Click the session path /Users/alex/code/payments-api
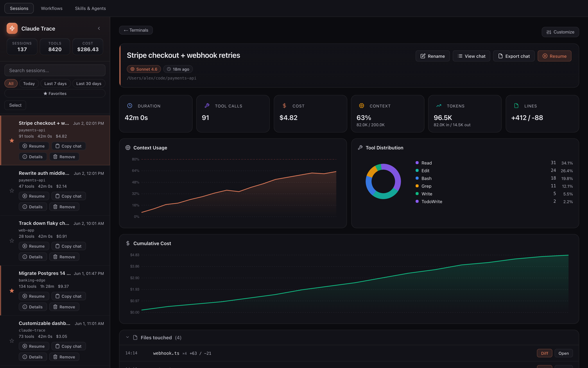 point(162,78)
